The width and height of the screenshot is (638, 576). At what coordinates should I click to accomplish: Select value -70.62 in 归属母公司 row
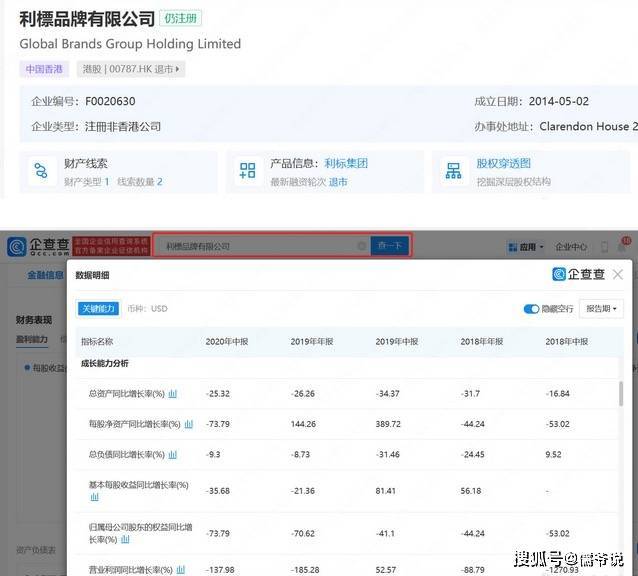[x=303, y=533]
